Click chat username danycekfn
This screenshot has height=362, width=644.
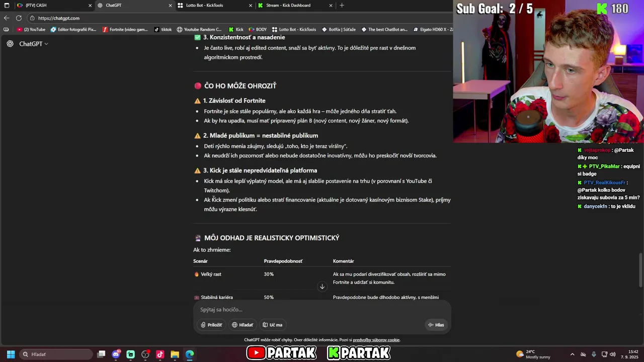point(595,207)
